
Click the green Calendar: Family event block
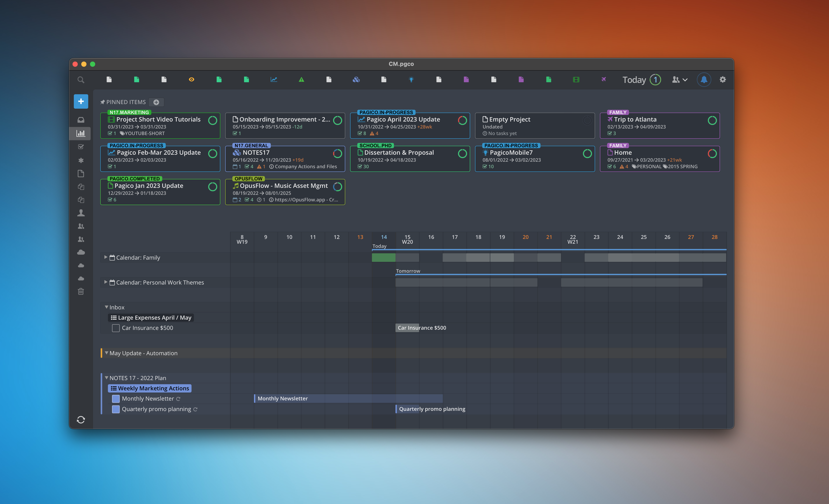coord(383,257)
